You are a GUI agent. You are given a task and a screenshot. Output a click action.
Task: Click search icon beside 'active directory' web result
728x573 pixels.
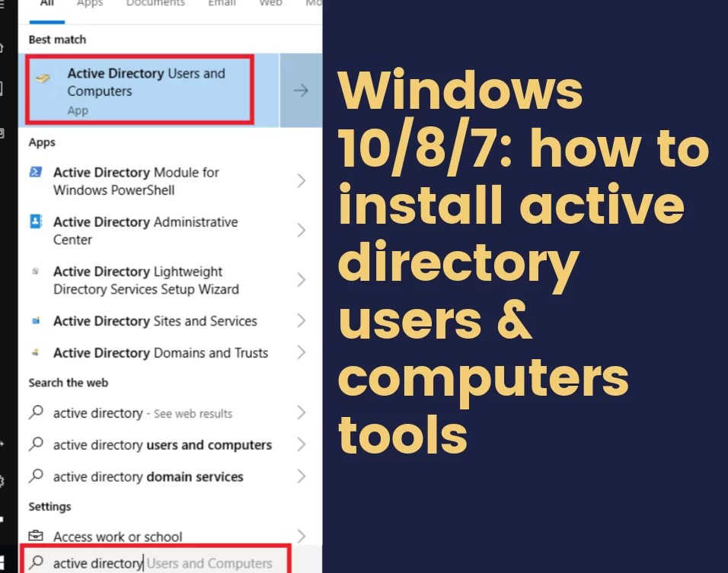pyautogui.click(x=36, y=412)
